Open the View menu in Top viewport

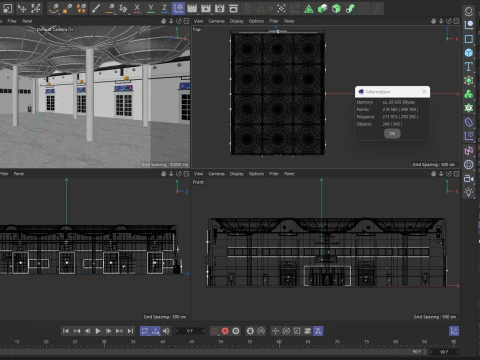[198, 21]
